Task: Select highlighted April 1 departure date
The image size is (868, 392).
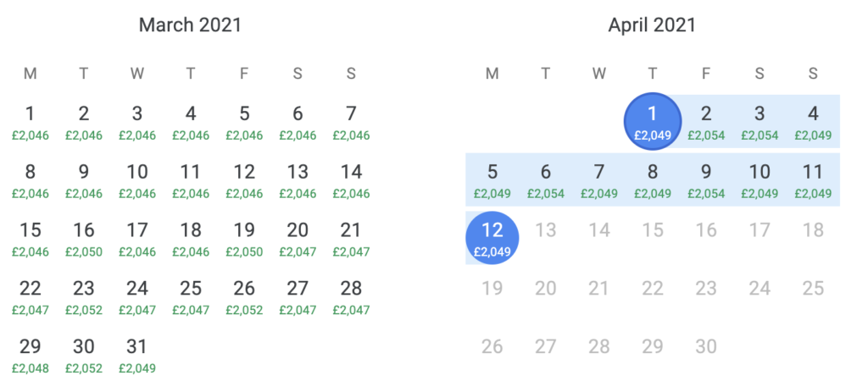Action: [653, 122]
